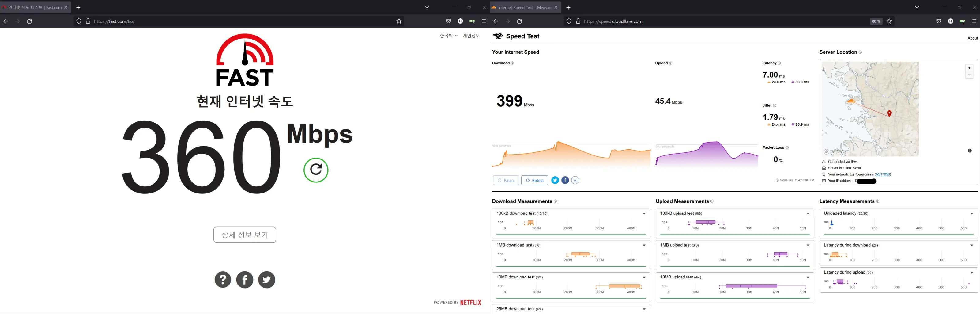Bookmark Fast.com page with star icon
The width and height of the screenshot is (980, 314).
(399, 21)
